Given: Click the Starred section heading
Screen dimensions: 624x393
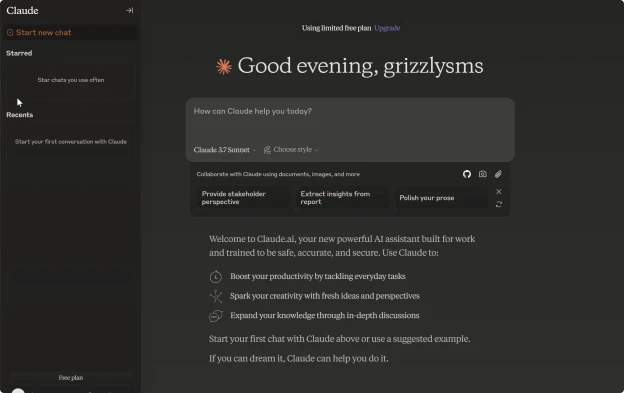Looking at the screenshot, I should pos(19,53).
